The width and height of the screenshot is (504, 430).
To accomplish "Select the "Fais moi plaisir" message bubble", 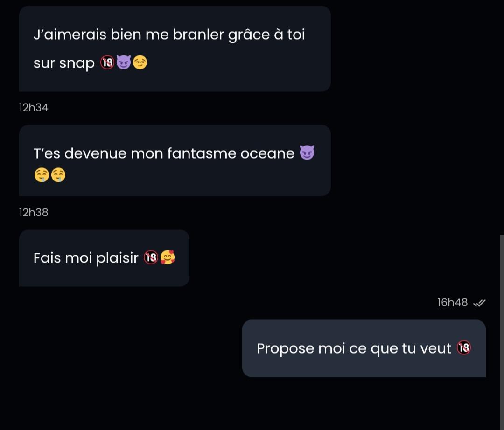I will (x=104, y=258).
